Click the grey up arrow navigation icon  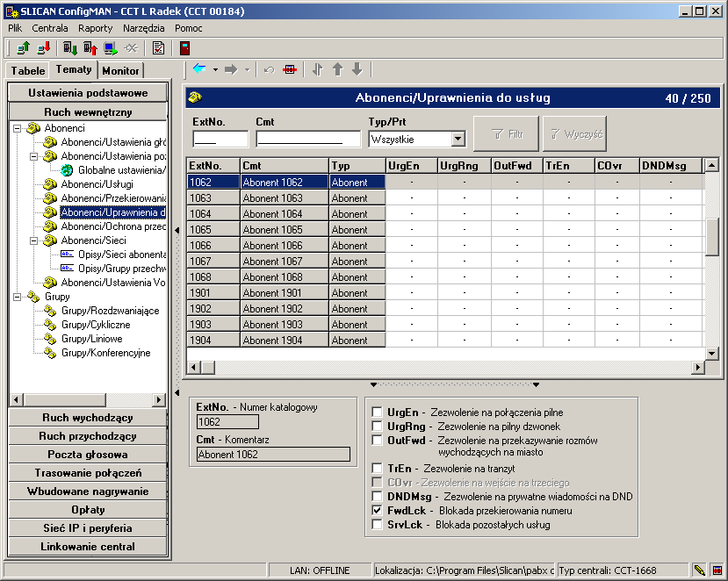337,69
